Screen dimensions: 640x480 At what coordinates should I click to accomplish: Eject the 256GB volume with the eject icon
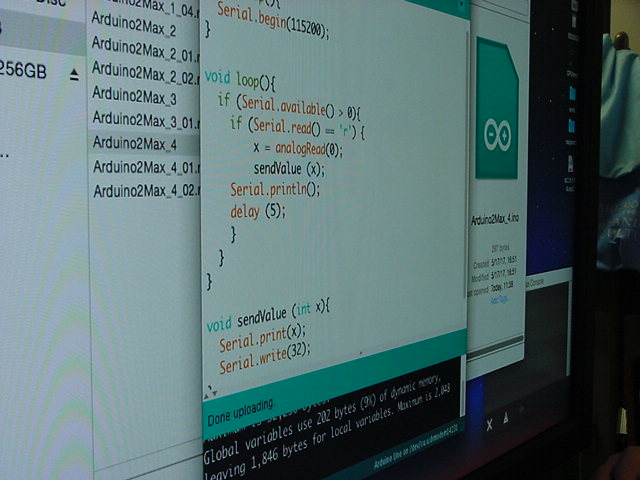tap(74, 75)
